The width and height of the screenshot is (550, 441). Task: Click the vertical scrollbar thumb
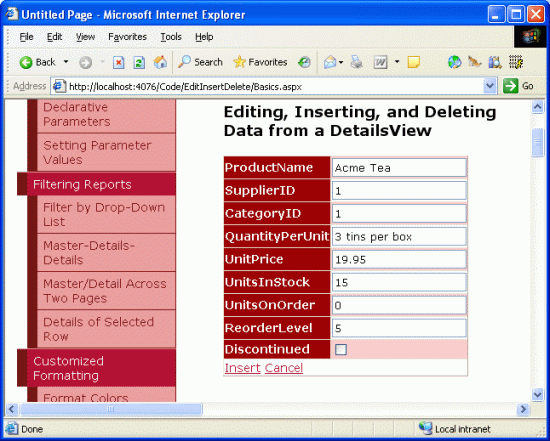click(x=537, y=142)
